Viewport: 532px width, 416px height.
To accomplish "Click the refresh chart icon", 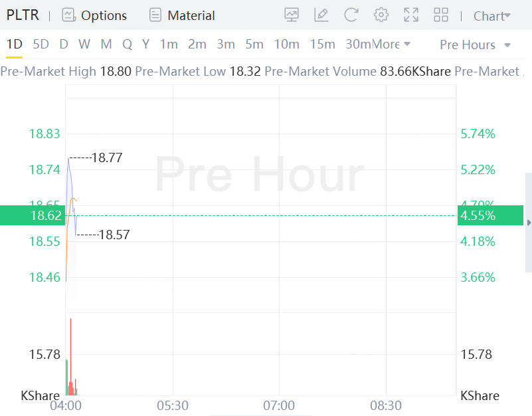I will tap(351, 15).
